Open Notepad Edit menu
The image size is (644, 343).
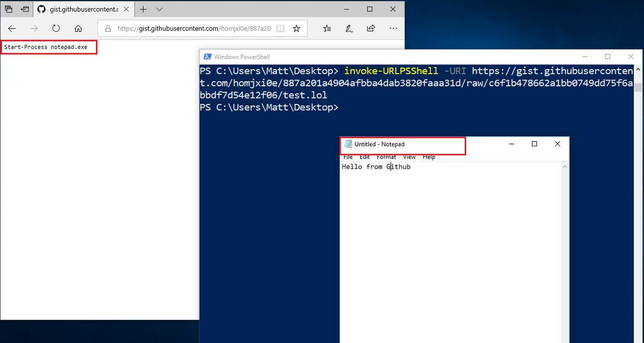click(x=364, y=157)
